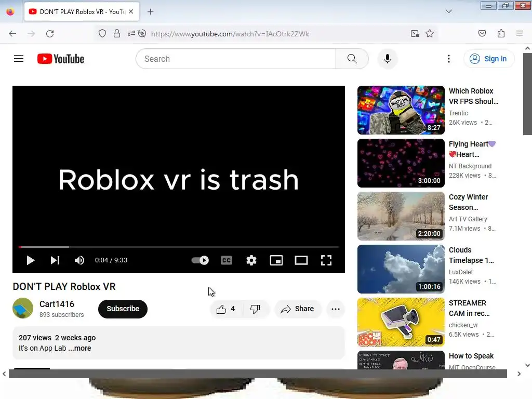Enable miniplayer mode
This screenshot has height=399, width=532.
[276, 260]
